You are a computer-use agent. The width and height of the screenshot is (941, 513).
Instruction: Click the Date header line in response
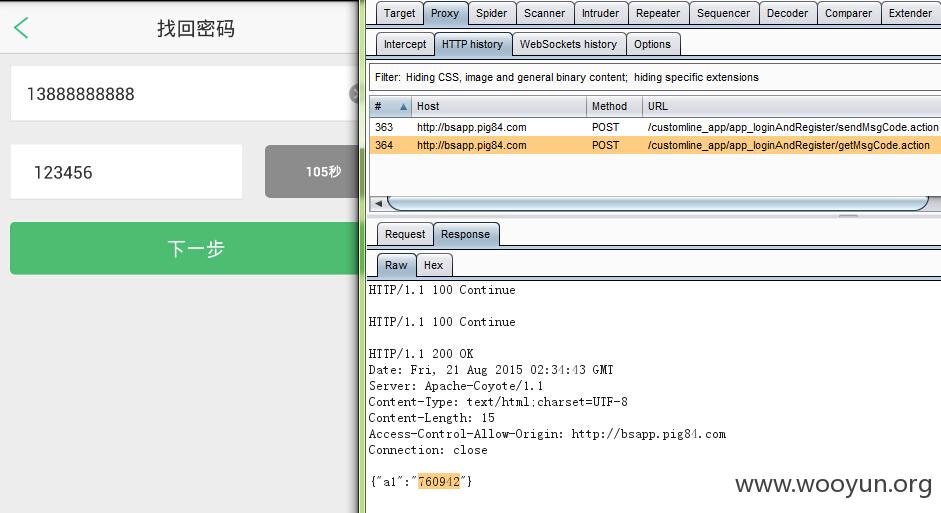491,370
